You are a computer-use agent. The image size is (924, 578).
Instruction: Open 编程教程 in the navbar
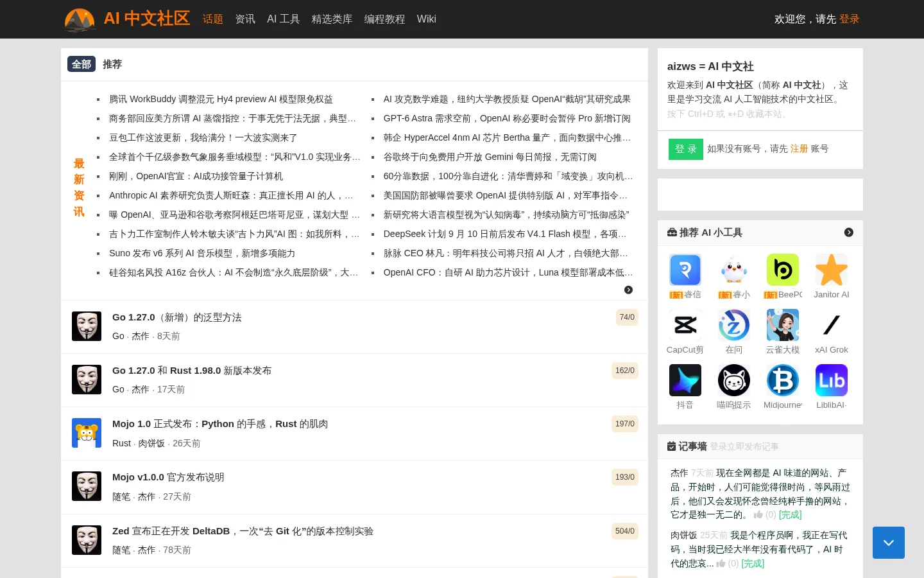click(x=385, y=19)
